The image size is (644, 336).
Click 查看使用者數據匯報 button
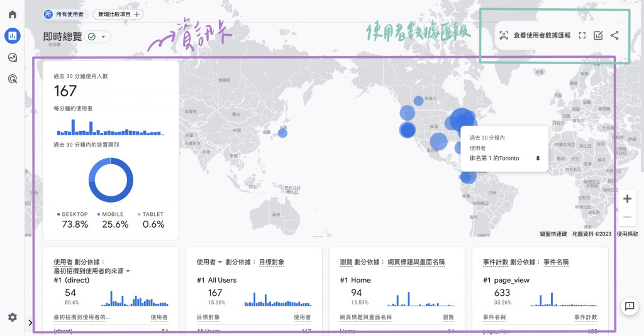tap(541, 35)
